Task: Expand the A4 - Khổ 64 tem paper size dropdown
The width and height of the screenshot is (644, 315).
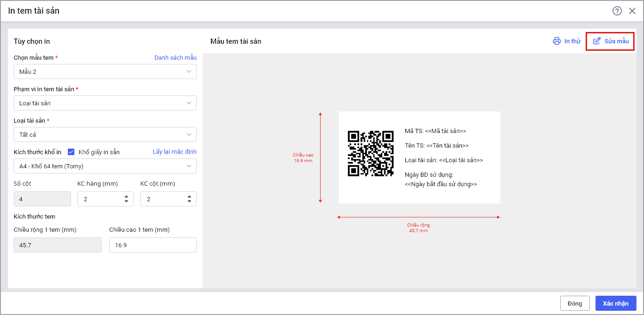Action: coord(105,166)
